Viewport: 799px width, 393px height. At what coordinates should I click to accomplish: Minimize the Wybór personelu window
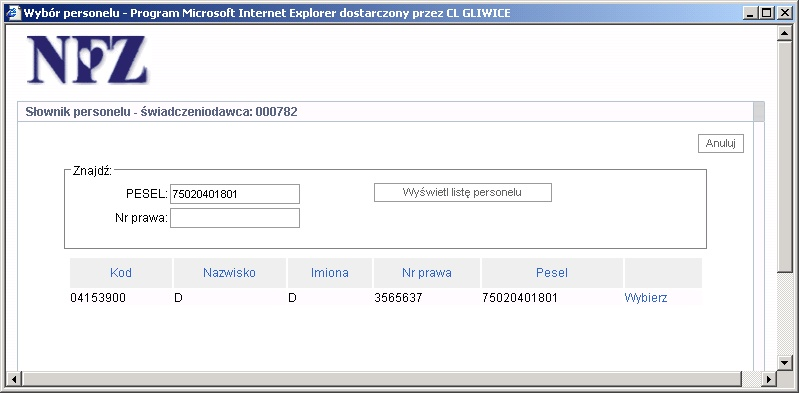point(750,13)
